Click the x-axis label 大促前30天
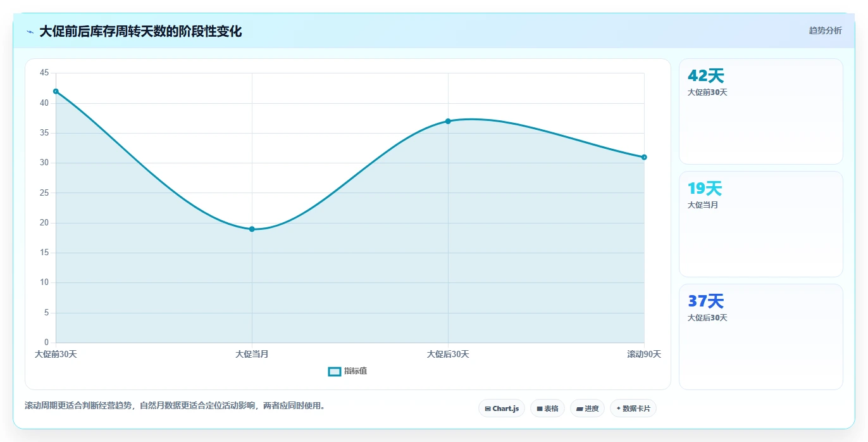868x442 pixels. point(56,354)
